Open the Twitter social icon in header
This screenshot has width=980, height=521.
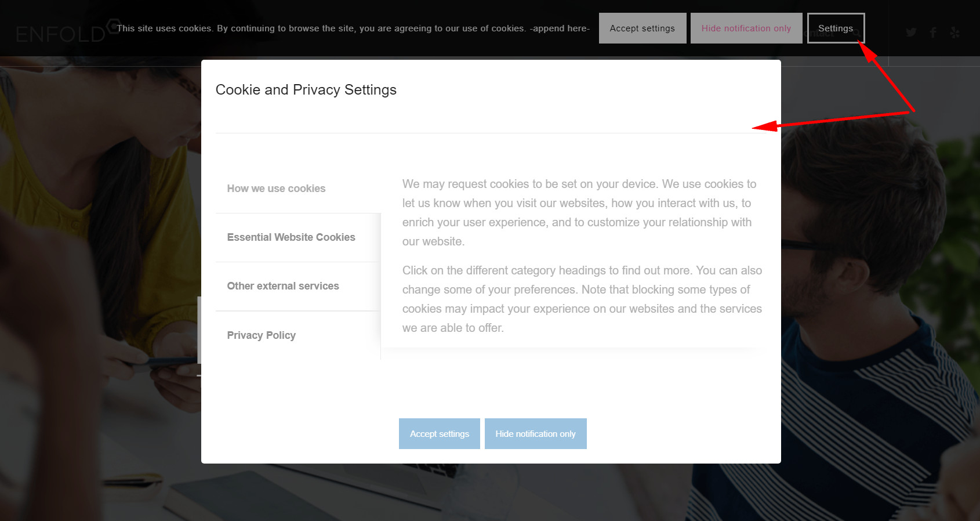coord(912,32)
